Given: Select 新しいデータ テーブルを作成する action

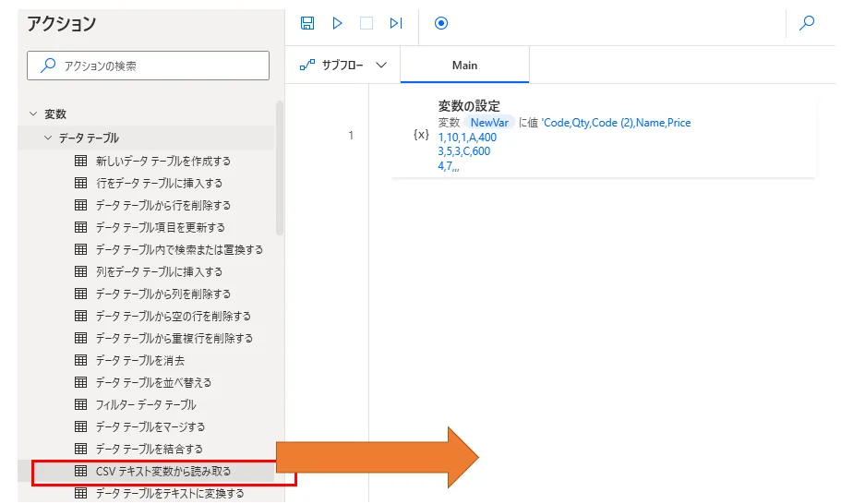Looking at the screenshot, I should (x=163, y=161).
